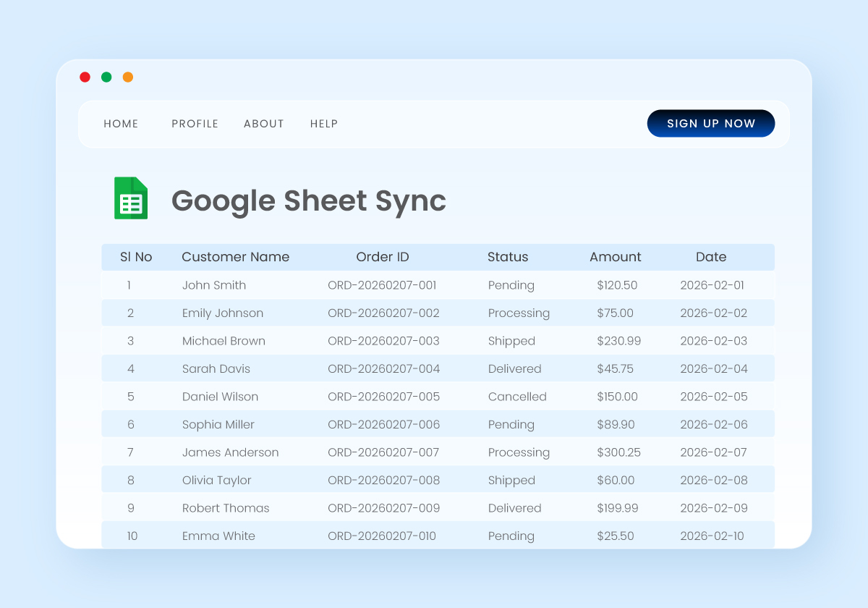Image resolution: width=868 pixels, height=608 pixels.
Task: Click Cancelled status for Daniel Wilson
Action: click(x=517, y=397)
